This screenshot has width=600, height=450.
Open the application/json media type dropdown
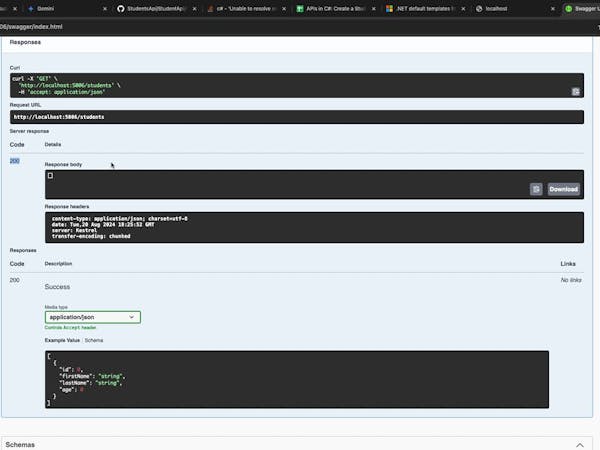[93, 317]
